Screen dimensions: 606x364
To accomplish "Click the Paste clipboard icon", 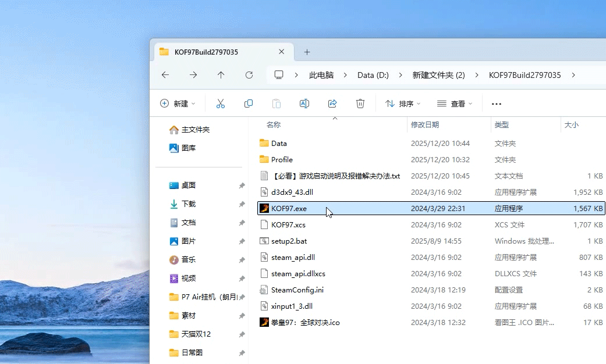I will [x=277, y=104].
